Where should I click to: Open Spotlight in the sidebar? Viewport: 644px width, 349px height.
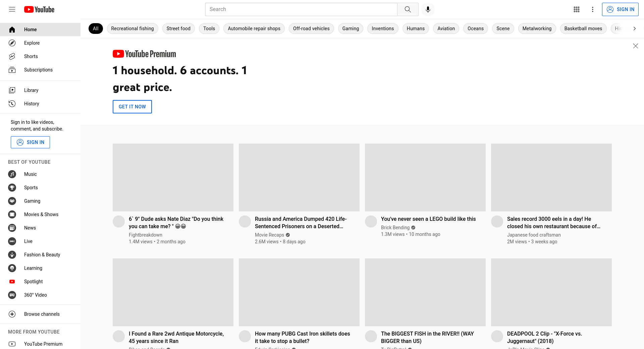(40, 282)
